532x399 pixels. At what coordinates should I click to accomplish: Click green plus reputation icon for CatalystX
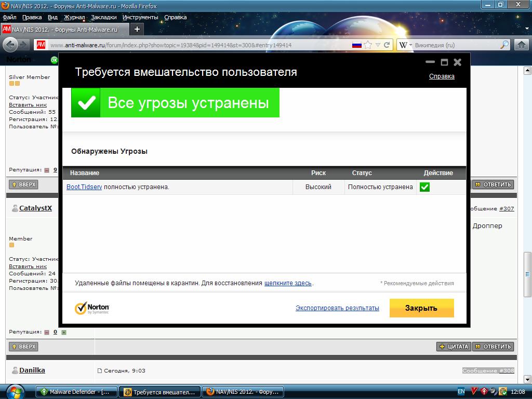pos(64,332)
